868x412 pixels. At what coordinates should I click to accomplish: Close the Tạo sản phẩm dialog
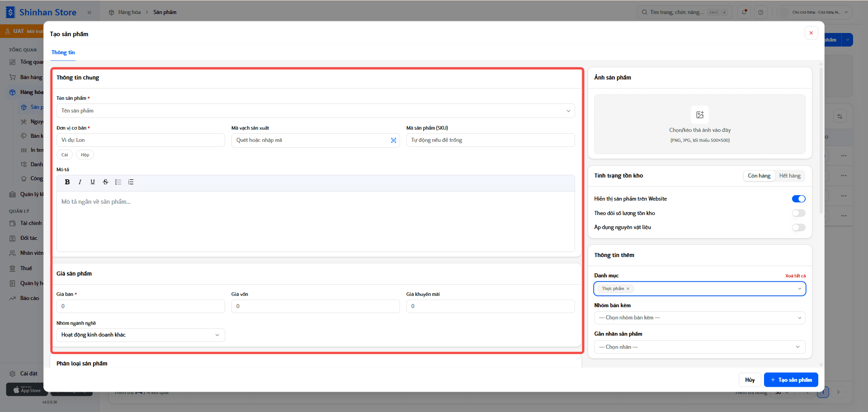(811, 33)
